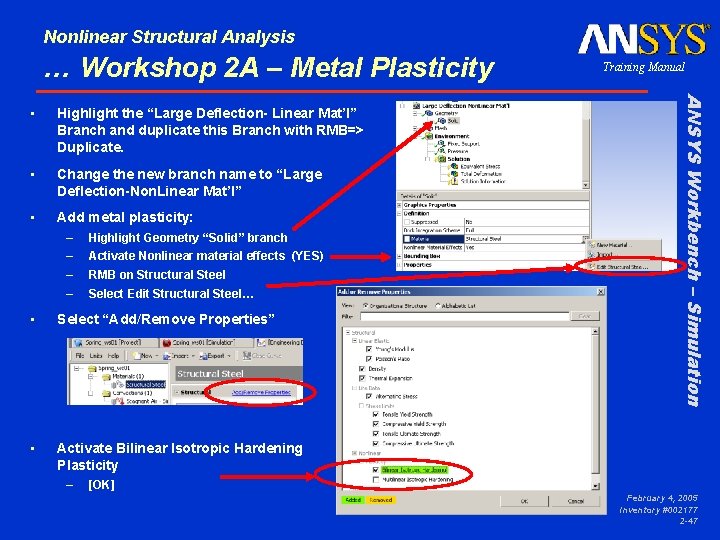The height and width of the screenshot is (540, 720).
Task: Click the Export toolbar icon in Engineering Data
Action: coord(203,356)
